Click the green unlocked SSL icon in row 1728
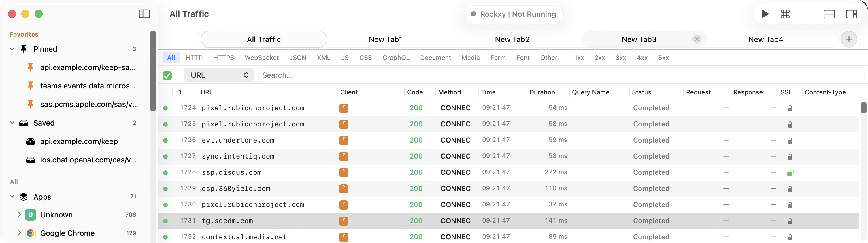Screen dimensions: 868x243 tap(790, 173)
